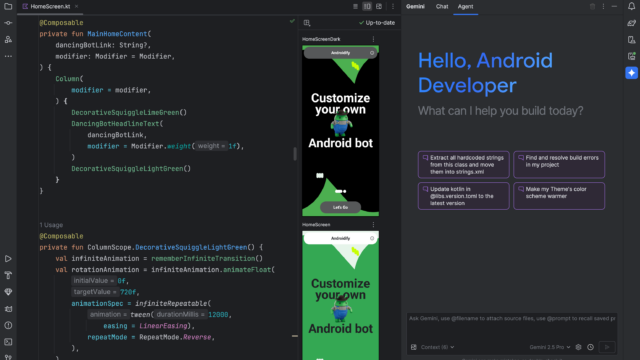Open Gemini panel options menu
Screen dimensions: 640x360
click(x=603, y=7)
